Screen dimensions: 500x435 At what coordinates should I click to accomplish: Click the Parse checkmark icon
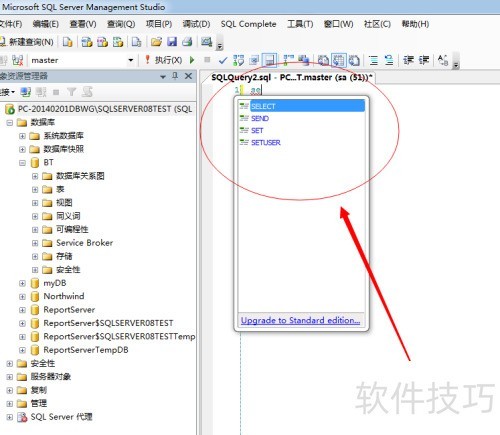point(223,60)
